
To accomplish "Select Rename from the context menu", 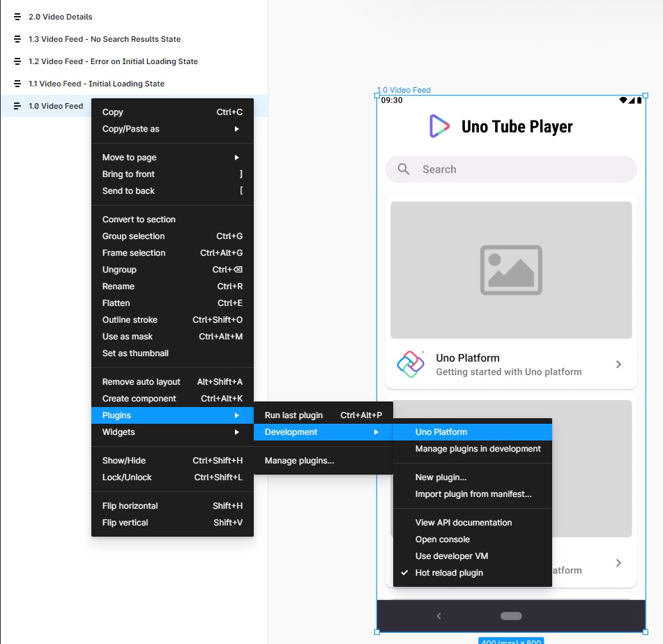I will pos(118,286).
